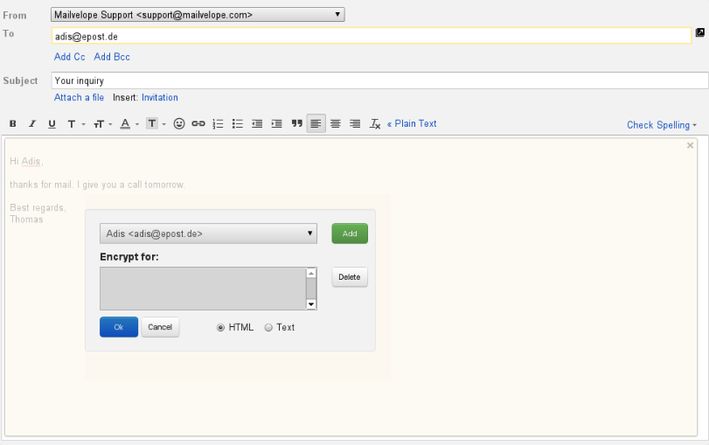This screenshot has height=445, width=709.
Task: Toggle underline formatting
Action: 52,123
